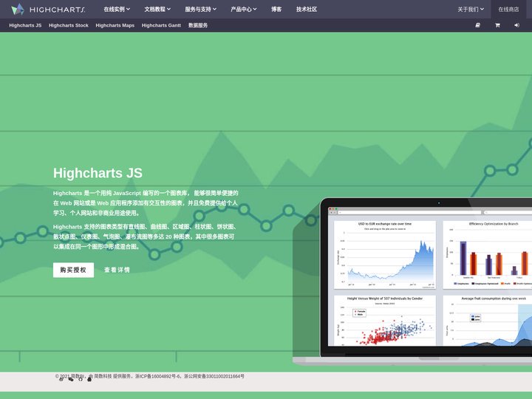Click the 查看详情 link

tap(117, 270)
